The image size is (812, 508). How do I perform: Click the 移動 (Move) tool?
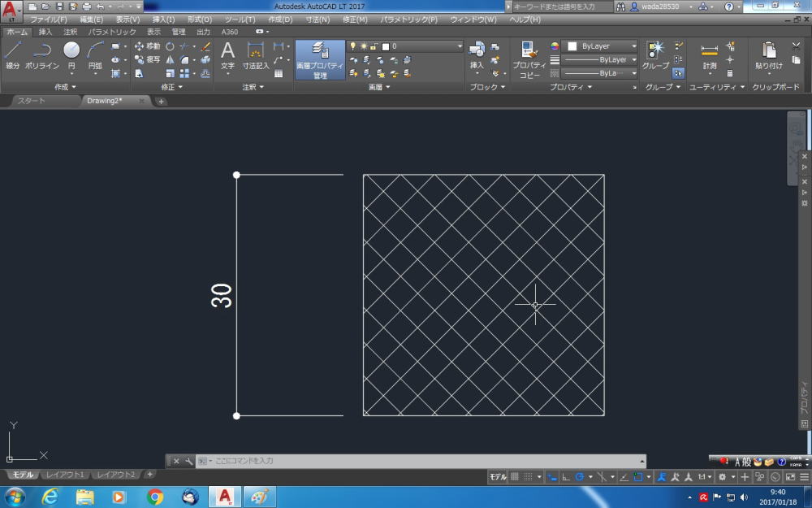(147, 46)
